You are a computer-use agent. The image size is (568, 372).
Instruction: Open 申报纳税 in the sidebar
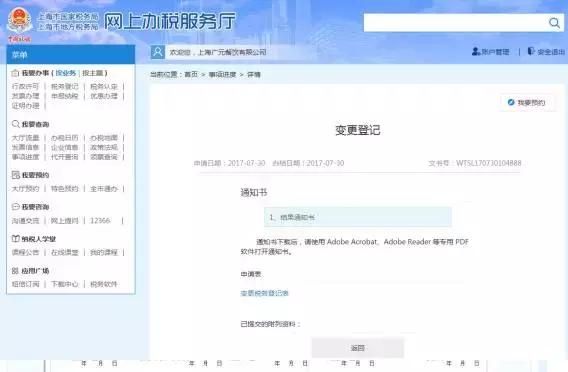[64, 96]
